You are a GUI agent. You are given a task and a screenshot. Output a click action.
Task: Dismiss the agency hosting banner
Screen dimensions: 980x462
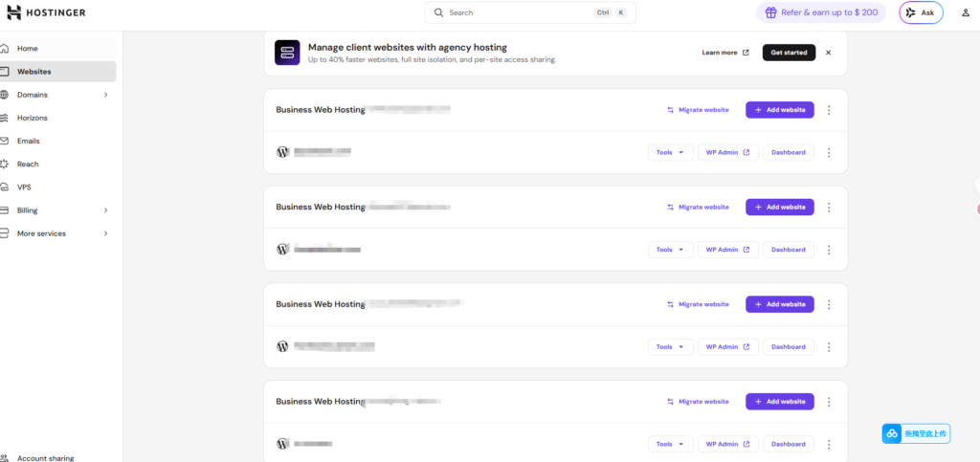tap(829, 53)
